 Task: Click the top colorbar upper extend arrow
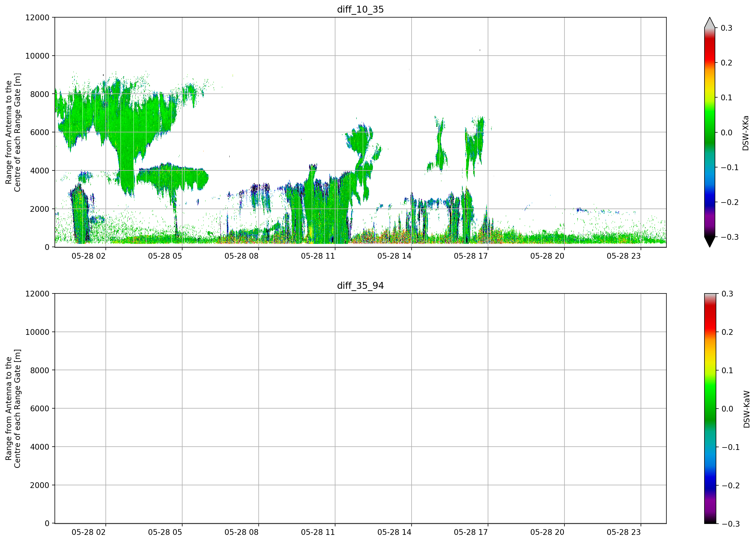tap(710, 23)
